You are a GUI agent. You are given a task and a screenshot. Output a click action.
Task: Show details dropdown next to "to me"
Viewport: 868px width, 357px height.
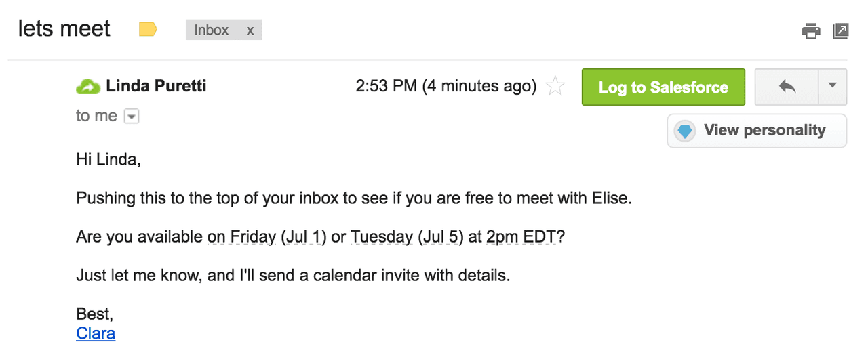132,117
